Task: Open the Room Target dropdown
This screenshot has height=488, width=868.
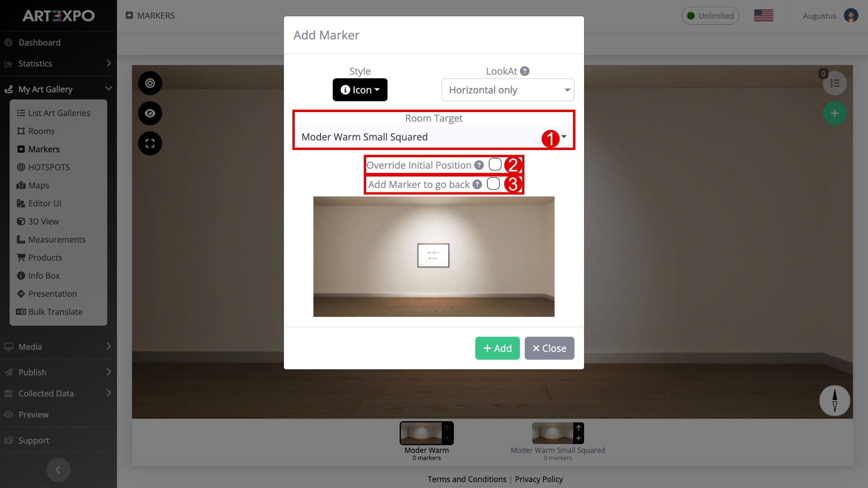Action: coord(434,137)
